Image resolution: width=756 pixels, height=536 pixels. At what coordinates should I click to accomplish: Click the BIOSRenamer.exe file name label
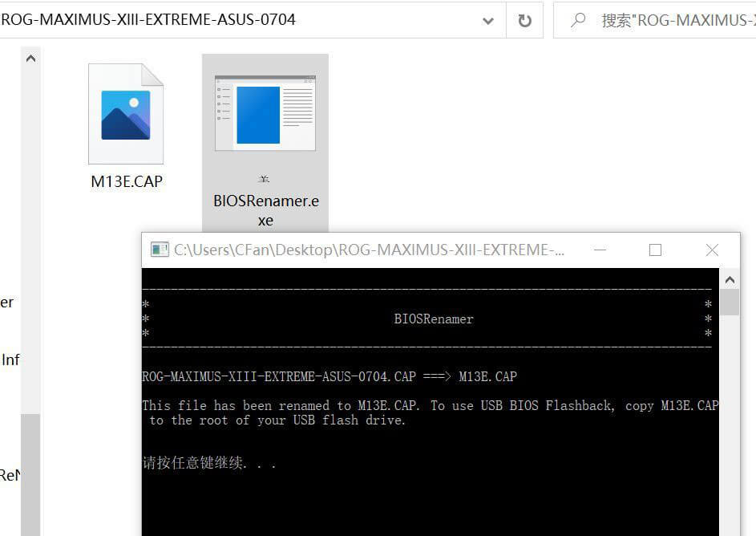tap(265, 210)
